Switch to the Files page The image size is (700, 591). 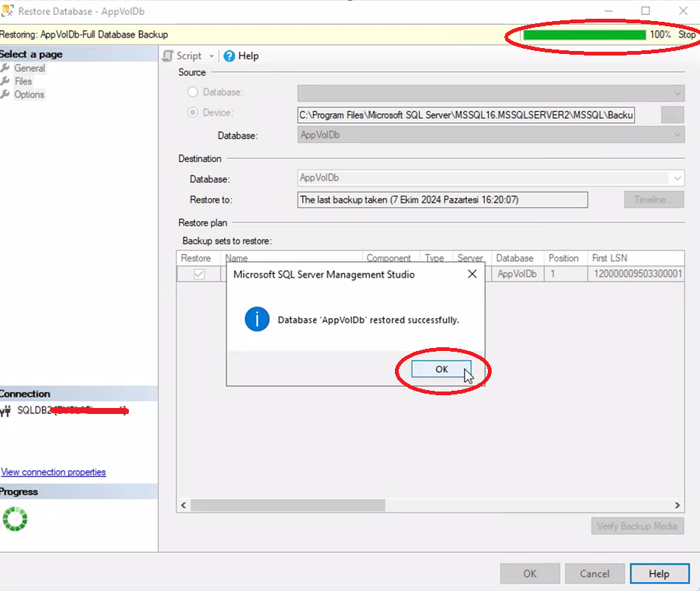click(x=23, y=81)
